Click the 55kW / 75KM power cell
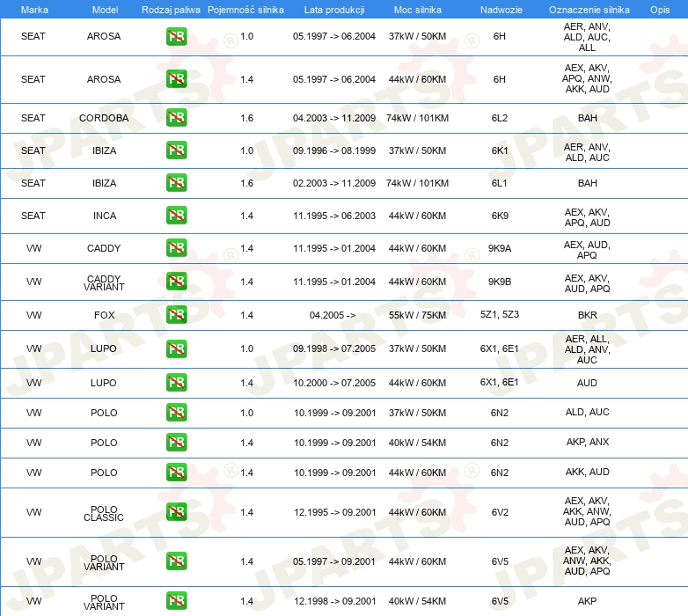Image resolution: width=688 pixels, height=616 pixels. [x=417, y=315]
